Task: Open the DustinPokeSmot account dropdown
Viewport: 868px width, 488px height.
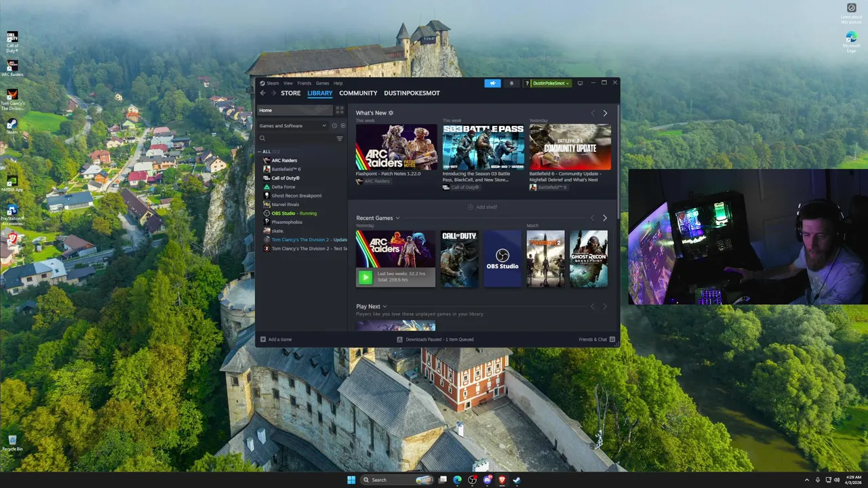Action: click(550, 83)
